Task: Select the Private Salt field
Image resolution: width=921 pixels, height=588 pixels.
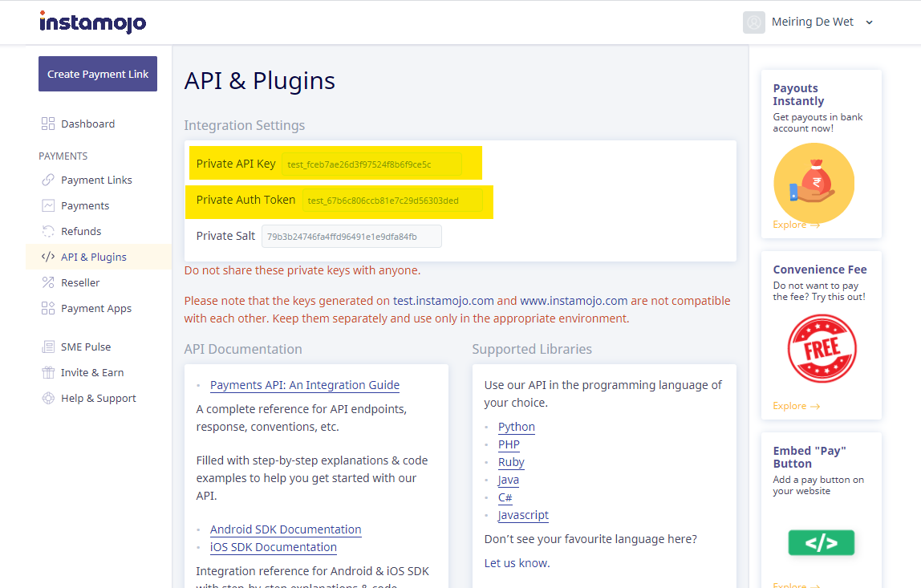Action: tap(351, 237)
